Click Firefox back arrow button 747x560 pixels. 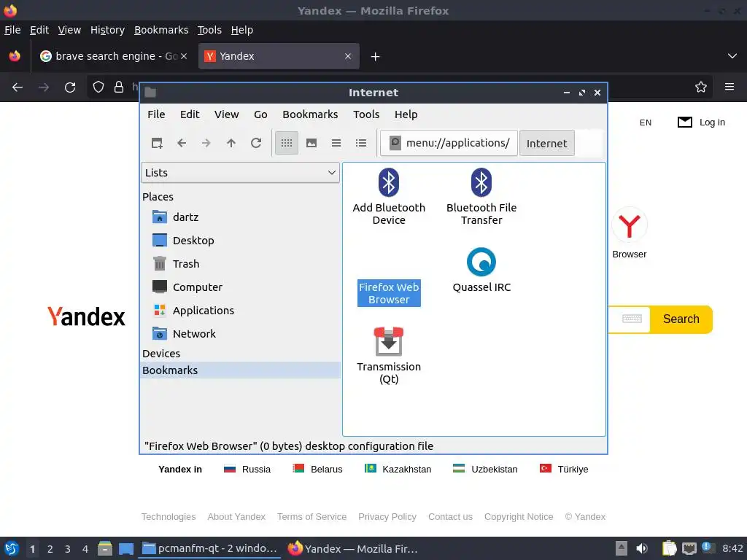tap(18, 87)
